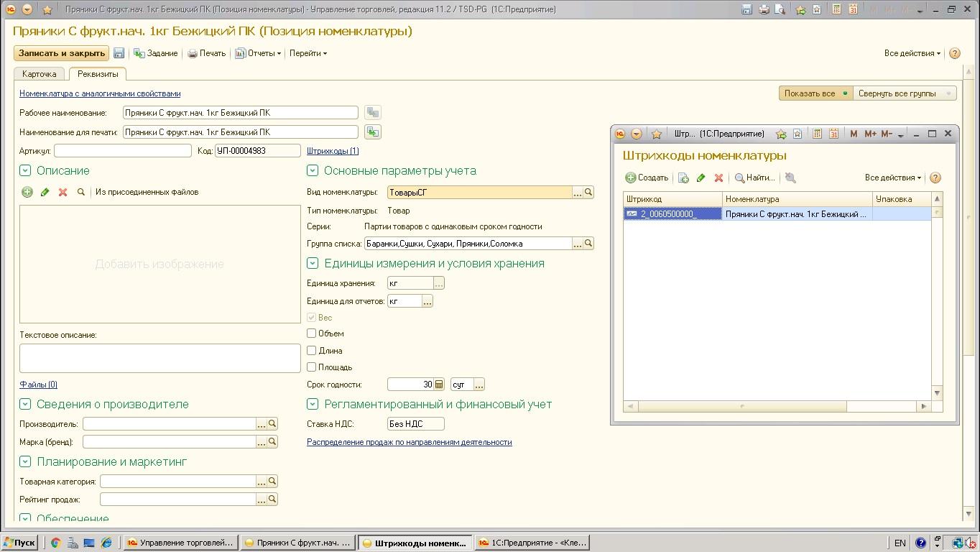980x552 pixels.
Task: Open the Распределение продаж по направлениям деятельности link
Action: [x=410, y=442]
